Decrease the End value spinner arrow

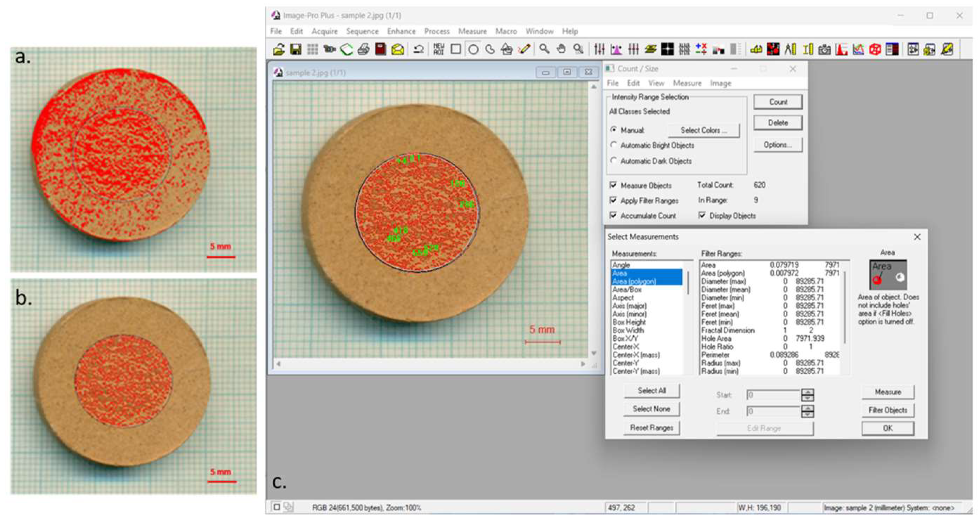click(807, 415)
